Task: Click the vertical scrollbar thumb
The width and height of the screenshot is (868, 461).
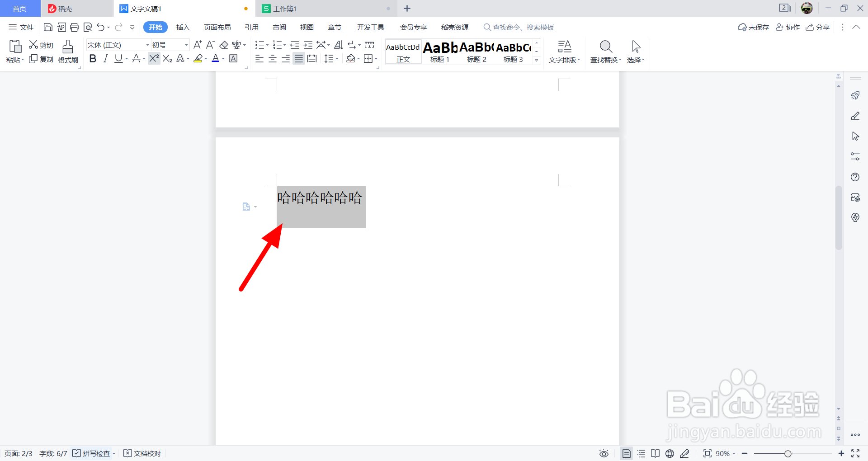Action: pyautogui.click(x=839, y=217)
